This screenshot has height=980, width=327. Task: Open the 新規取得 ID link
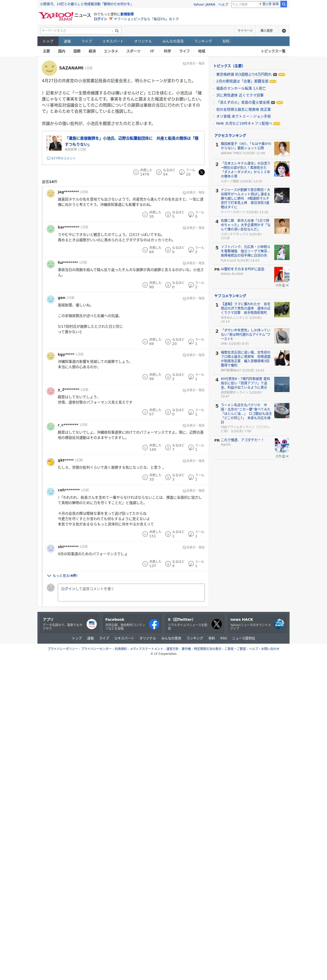pos(127,14)
